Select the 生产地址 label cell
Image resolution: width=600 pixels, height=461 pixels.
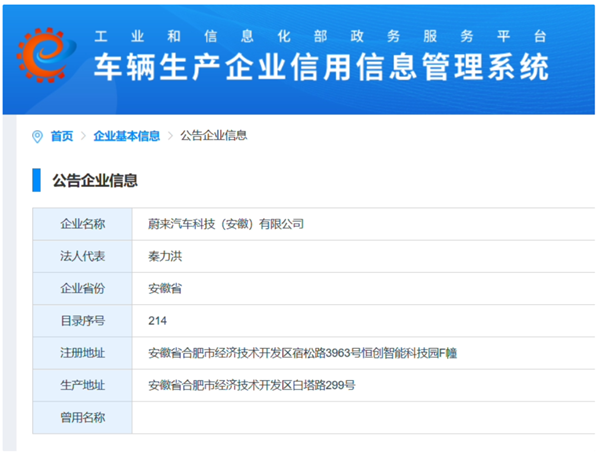[x=82, y=385]
